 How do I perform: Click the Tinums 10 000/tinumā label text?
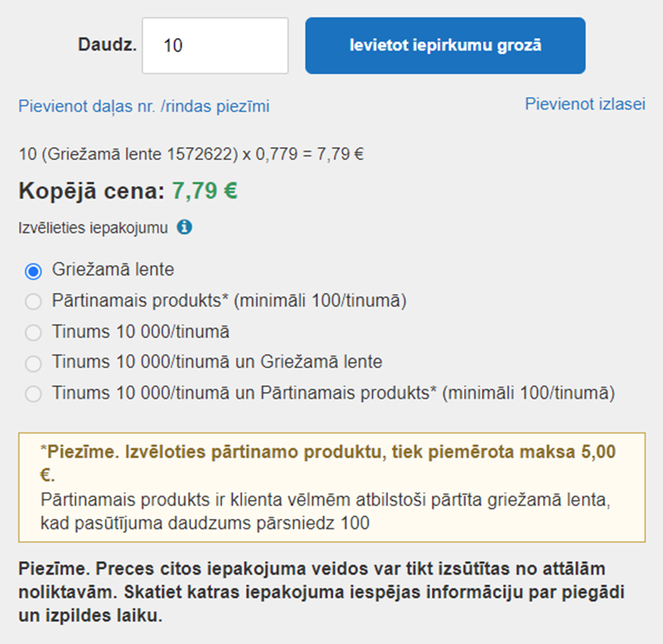point(140,332)
